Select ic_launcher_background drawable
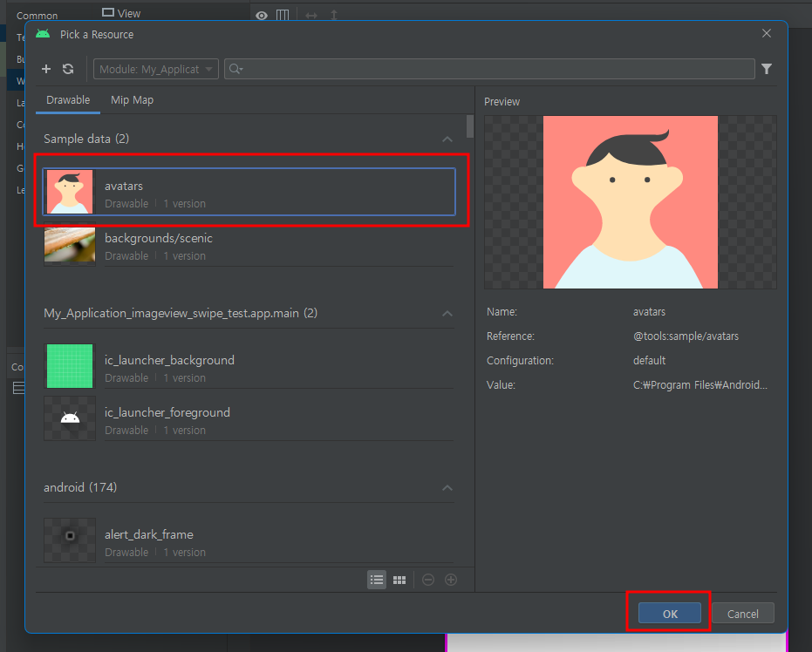 coord(249,366)
